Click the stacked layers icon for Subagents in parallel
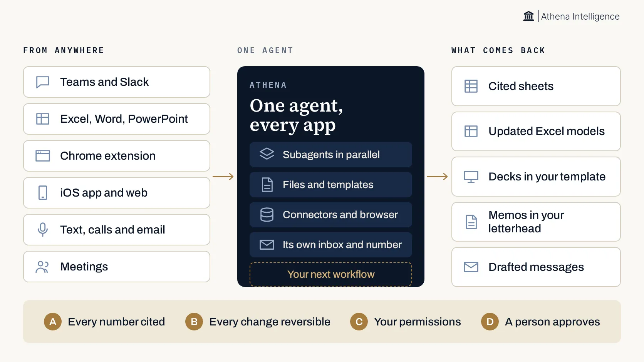Screen dimensions: 644x362 pos(267,154)
